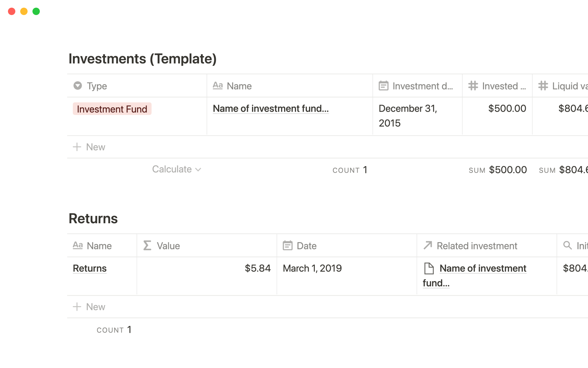The width and height of the screenshot is (588, 368).
Task: Click the December 31, 2015 date cell
Action: click(x=407, y=116)
